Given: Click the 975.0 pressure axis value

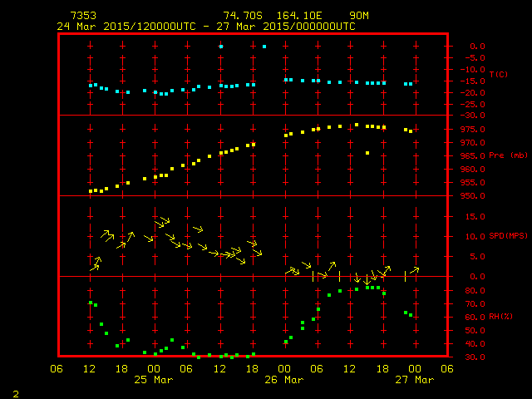Looking at the screenshot, I should click(x=473, y=130).
